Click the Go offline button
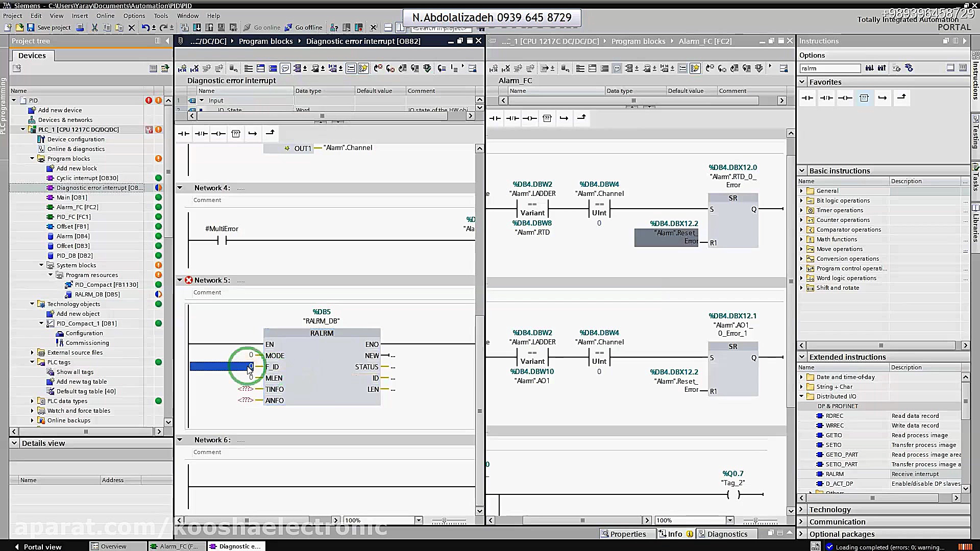980x551 pixels. (303, 28)
